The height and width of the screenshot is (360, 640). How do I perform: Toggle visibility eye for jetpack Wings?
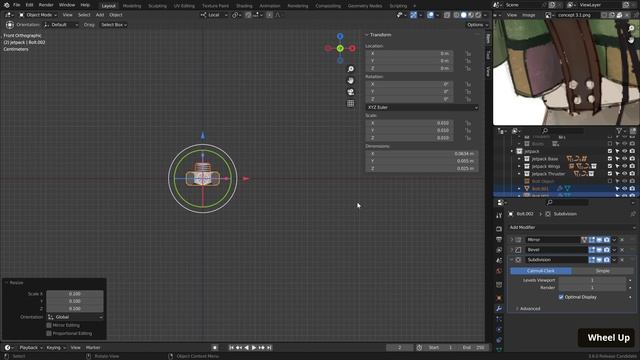pyautogui.click(x=624, y=166)
